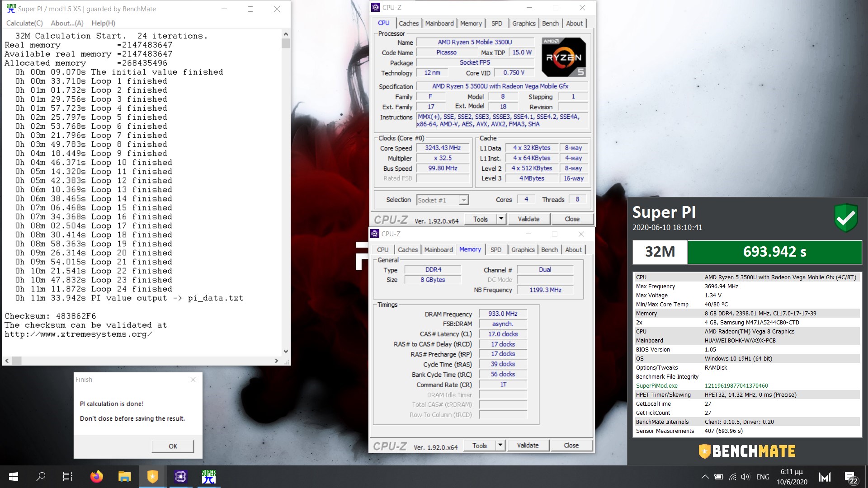Switch to Caches tab in lower CPU-Z
Viewport: 868px width, 488px height.
point(408,249)
